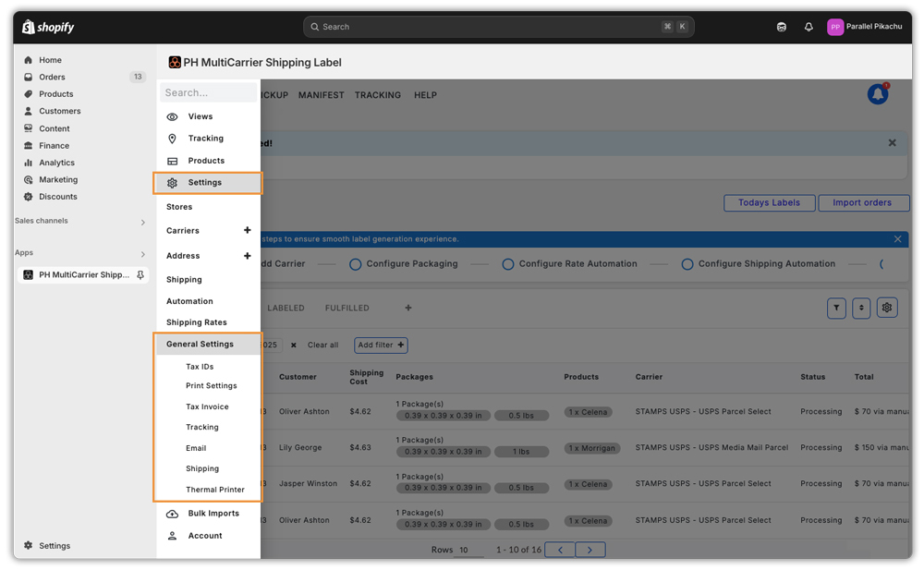Screen dimensions: 924x570
Task: Click the Orders icon in Shopify sidebar
Action: coord(28,78)
